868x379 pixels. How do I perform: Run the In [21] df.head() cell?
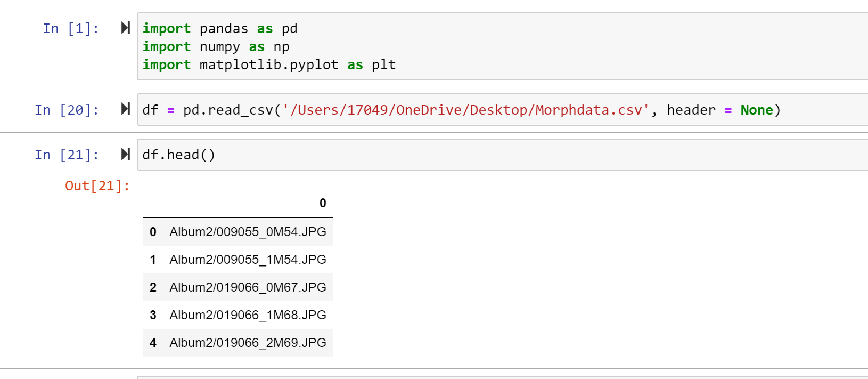(126, 154)
